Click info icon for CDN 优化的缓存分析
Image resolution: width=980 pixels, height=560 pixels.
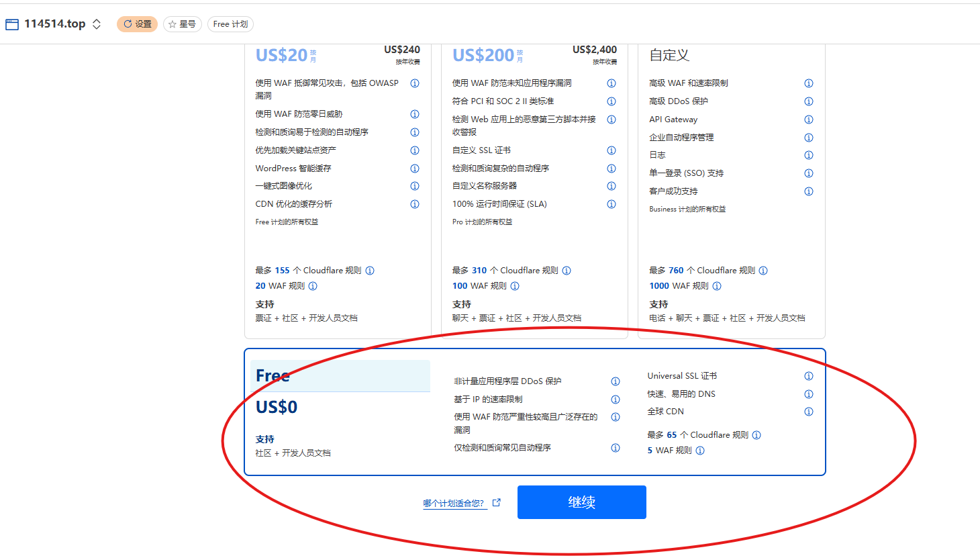pos(415,204)
